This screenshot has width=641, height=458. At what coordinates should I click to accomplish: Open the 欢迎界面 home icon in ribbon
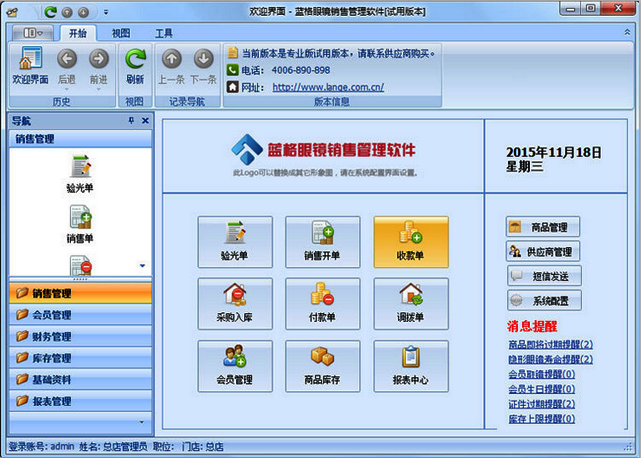click(30, 66)
